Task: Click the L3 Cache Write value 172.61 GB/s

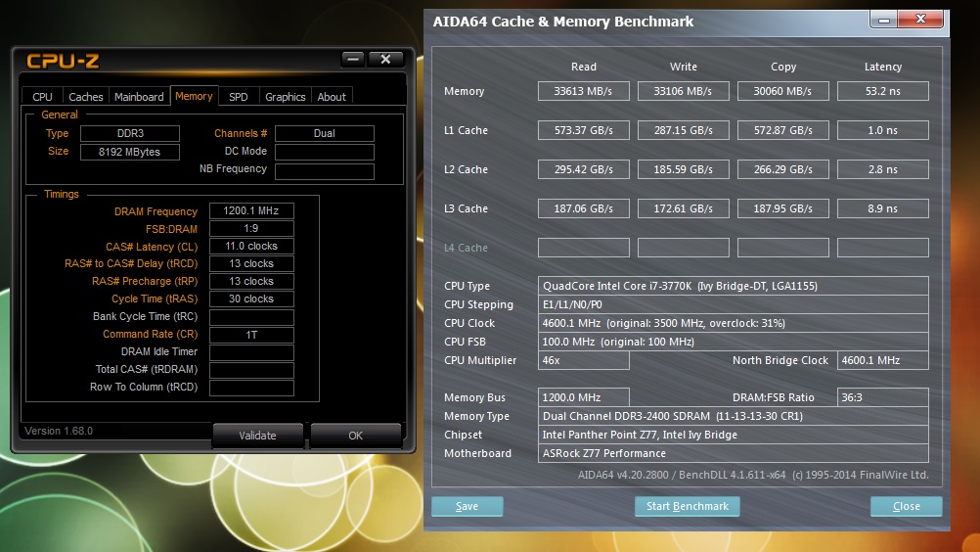Action: click(x=683, y=208)
